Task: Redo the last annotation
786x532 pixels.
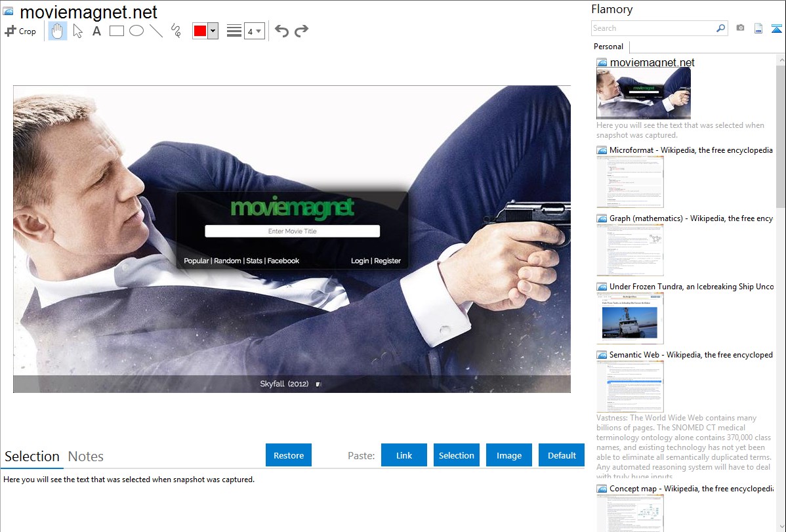Action: 301,31
